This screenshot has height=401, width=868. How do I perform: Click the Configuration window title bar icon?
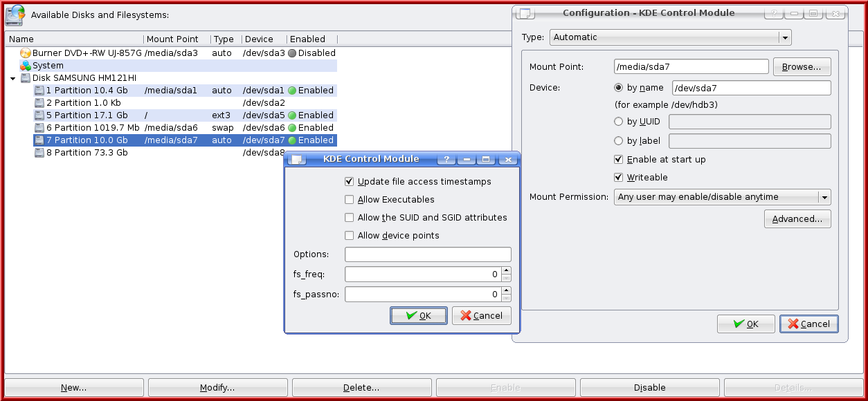pyautogui.click(x=526, y=14)
